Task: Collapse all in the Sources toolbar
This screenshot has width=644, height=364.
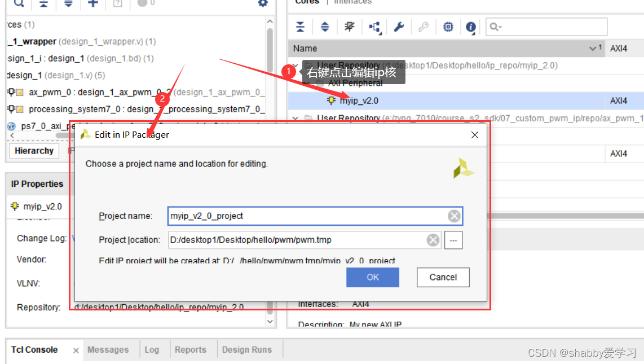Action: click(43, 3)
